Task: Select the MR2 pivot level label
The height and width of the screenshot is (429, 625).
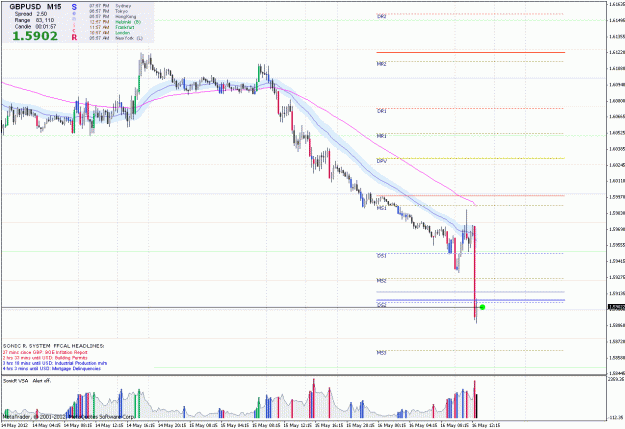Action: click(x=381, y=64)
